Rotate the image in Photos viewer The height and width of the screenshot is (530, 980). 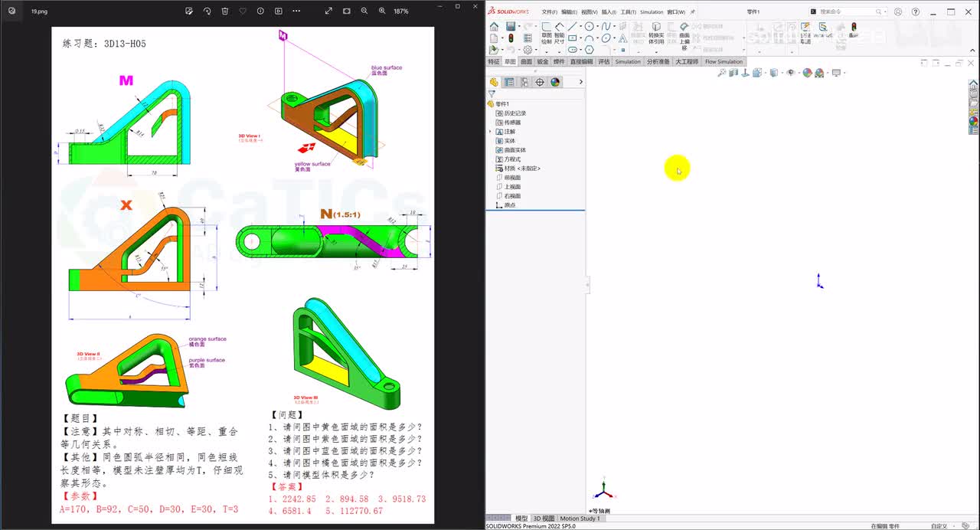click(x=207, y=11)
